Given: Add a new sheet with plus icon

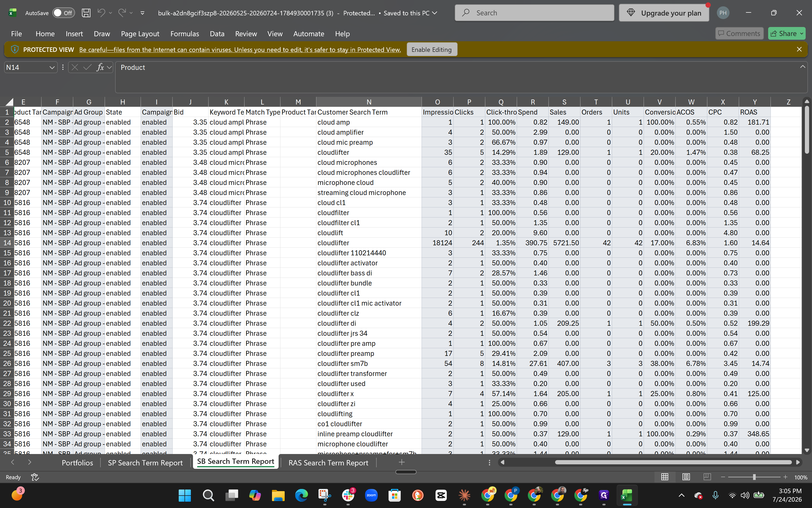Looking at the screenshot, I should tap(402, 462).
